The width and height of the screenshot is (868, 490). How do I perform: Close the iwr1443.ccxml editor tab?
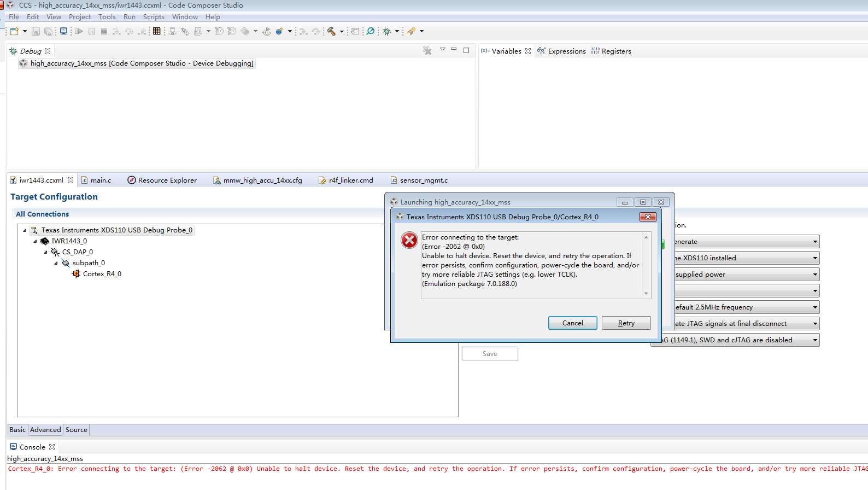click(x=71, y=180)
